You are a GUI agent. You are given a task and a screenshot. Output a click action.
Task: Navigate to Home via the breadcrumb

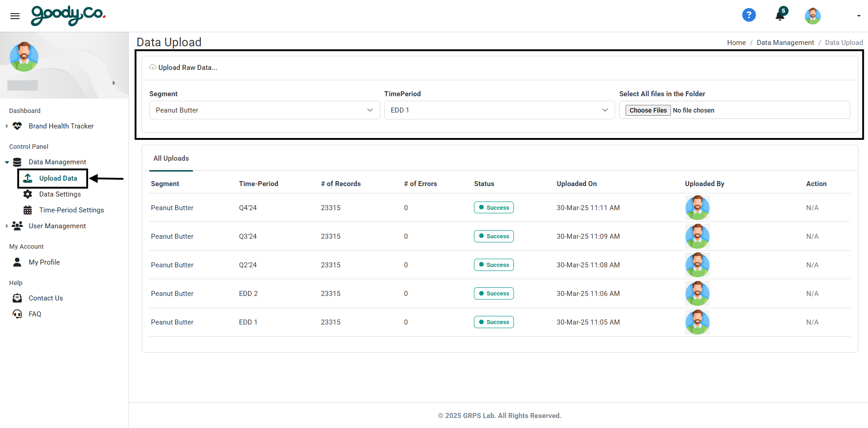click(736, 42)
